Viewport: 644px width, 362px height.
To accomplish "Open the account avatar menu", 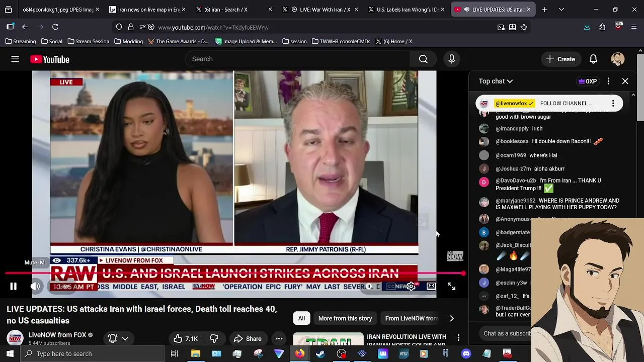I will click(x=618, y=59).
